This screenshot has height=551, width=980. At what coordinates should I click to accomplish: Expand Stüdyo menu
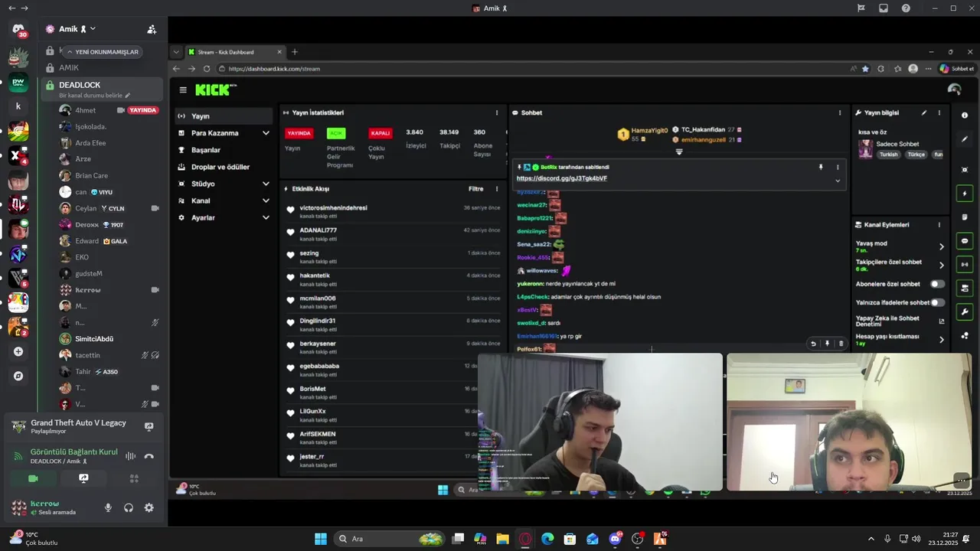pos(223,184)
